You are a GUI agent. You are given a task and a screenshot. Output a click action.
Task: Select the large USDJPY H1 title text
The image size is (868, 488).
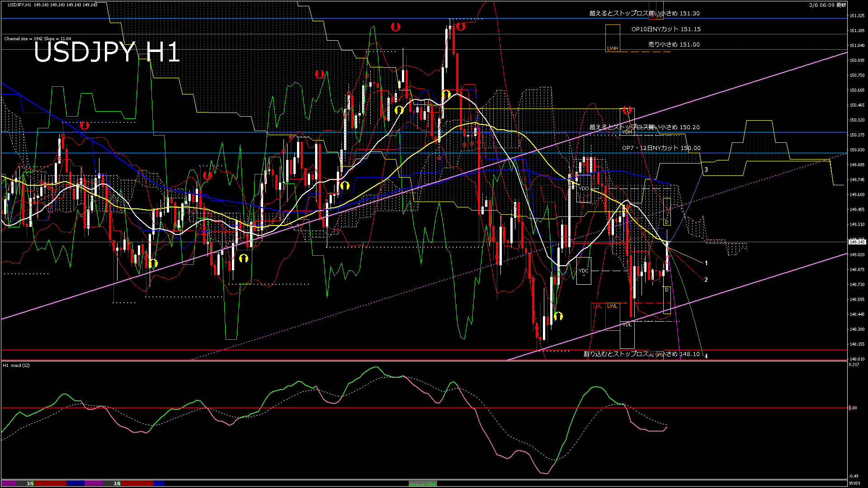point(107,52)
